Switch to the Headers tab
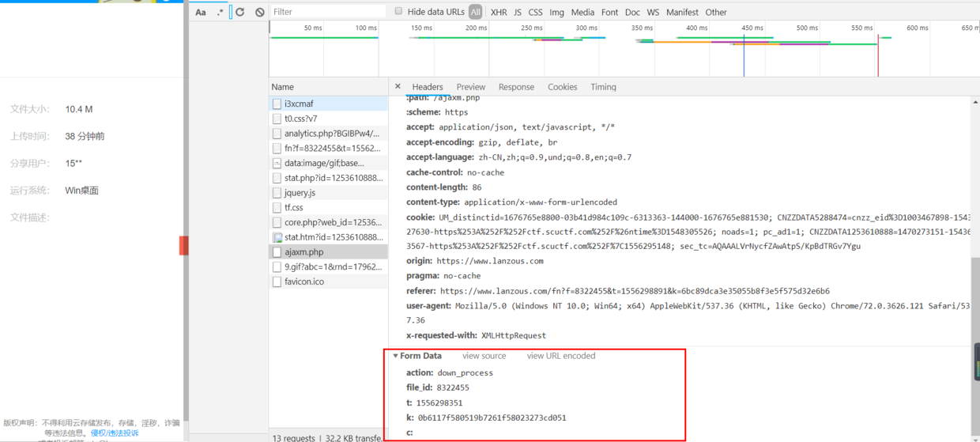The image size is (980, 442). [428, 87]
